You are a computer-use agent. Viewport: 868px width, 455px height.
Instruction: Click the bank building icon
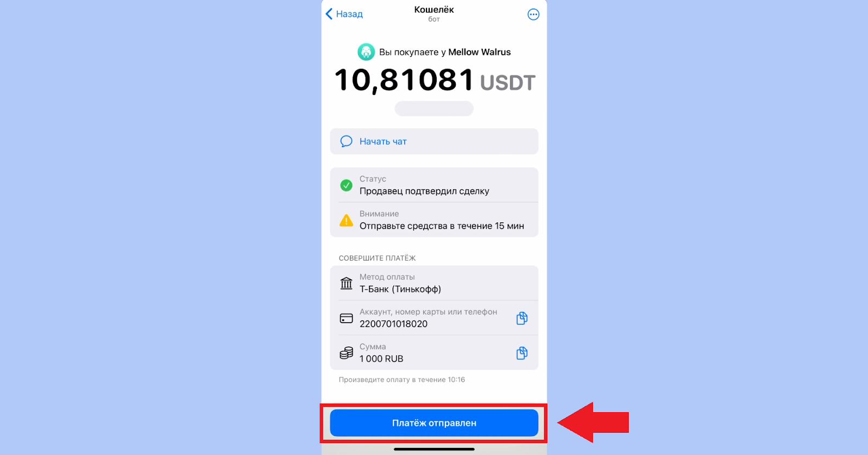[346, 283]
